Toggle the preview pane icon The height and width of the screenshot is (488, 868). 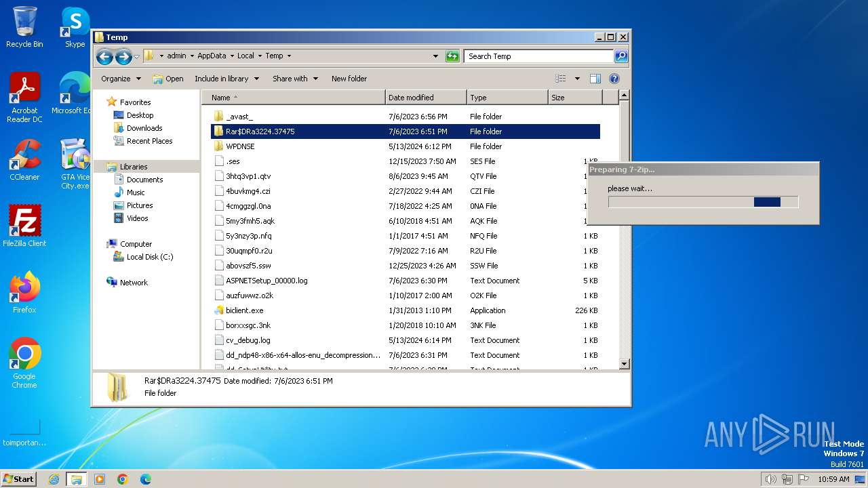[595, 79]
